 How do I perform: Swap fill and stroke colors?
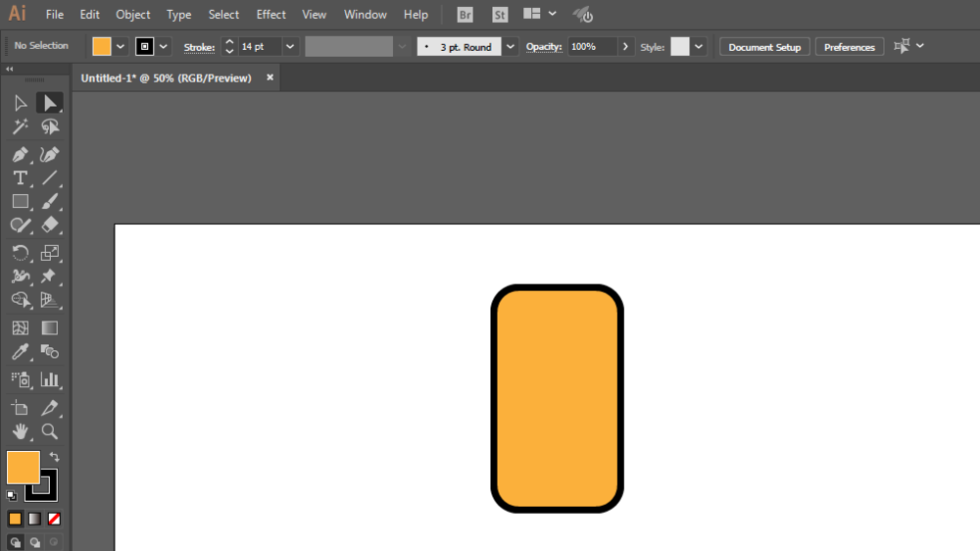(55, 457)
